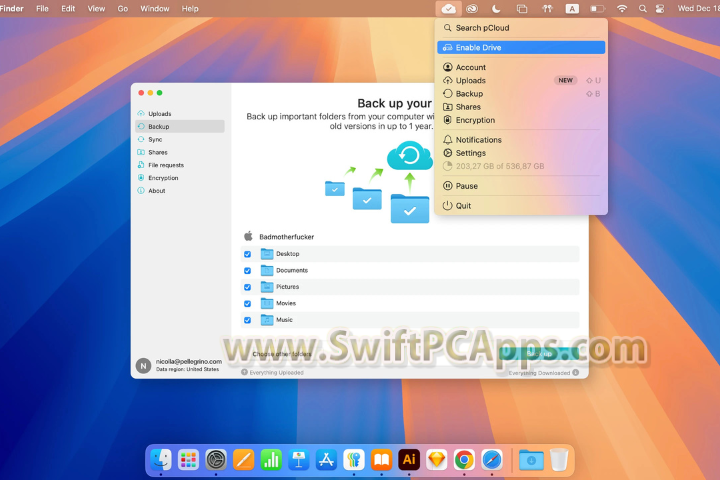Click the Movies folder icon
The height and width of the screenshot is (480, 720).
coord(267,303)
